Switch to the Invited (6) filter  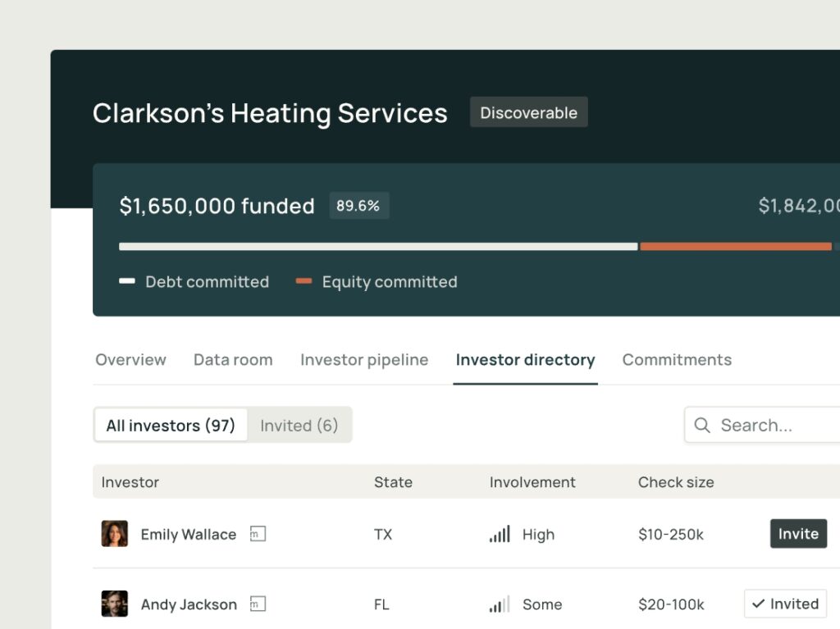(299, 426)
